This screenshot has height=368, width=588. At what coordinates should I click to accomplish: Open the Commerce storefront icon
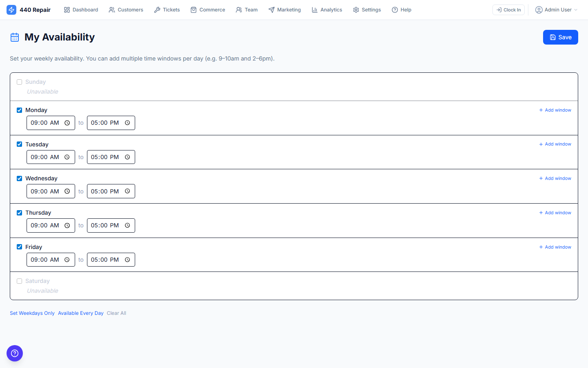pos(193,9)
